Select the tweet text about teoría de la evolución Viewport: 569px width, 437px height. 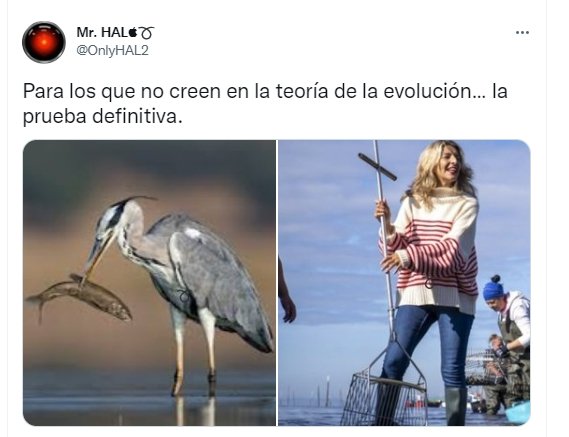pos(265,103)
